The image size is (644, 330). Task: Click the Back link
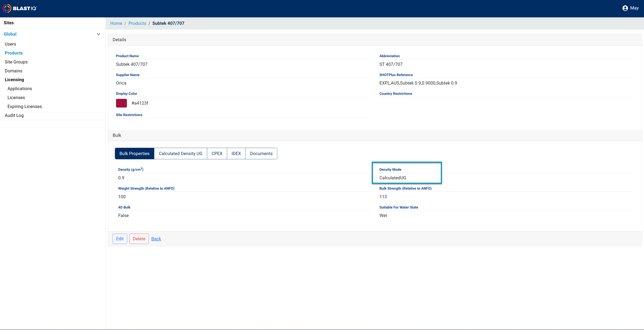click(x=156, y=239)
